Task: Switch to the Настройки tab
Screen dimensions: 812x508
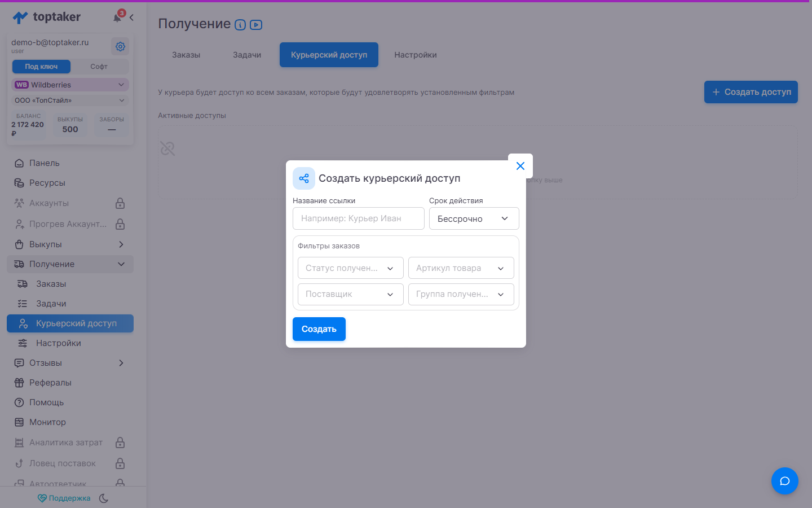Action: tap(416, 55)
